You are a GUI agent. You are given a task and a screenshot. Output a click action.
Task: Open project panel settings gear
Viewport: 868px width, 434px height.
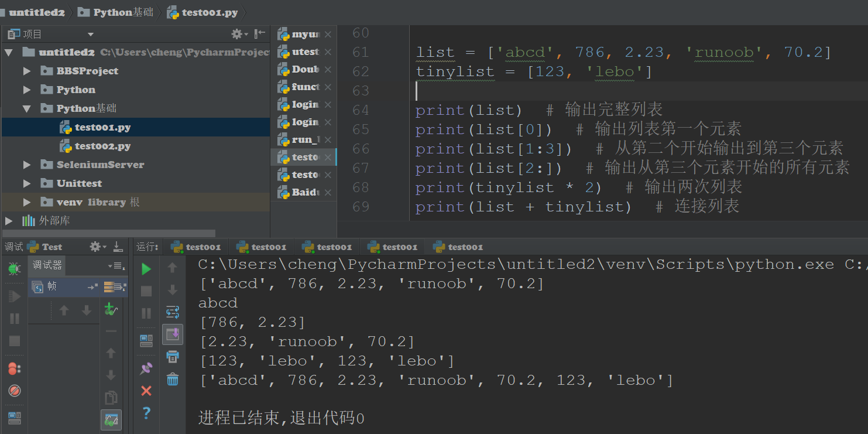[239, 34]
